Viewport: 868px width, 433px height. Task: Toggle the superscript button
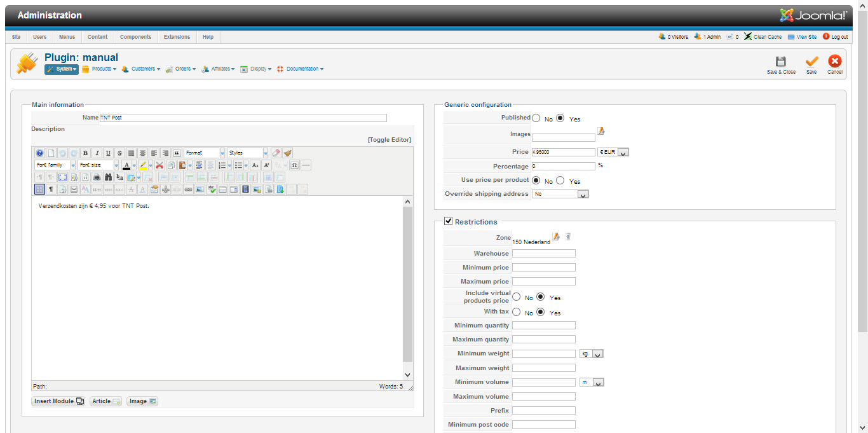[266, 165]
